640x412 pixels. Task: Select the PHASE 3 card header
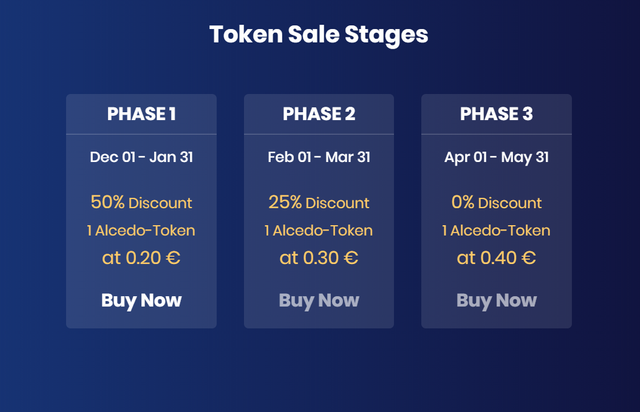coord(496,114)
